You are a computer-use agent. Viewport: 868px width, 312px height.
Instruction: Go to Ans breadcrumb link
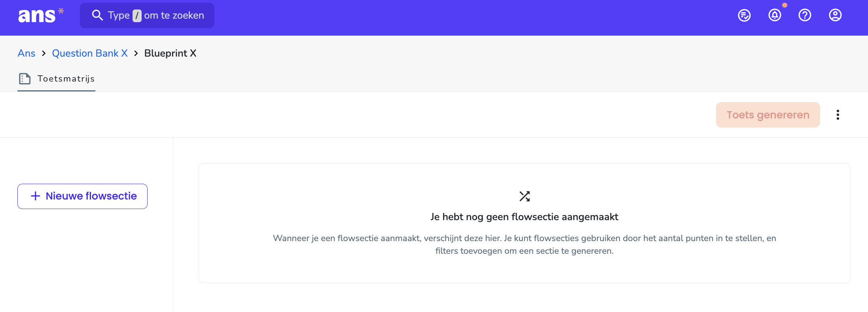point(27,53)
